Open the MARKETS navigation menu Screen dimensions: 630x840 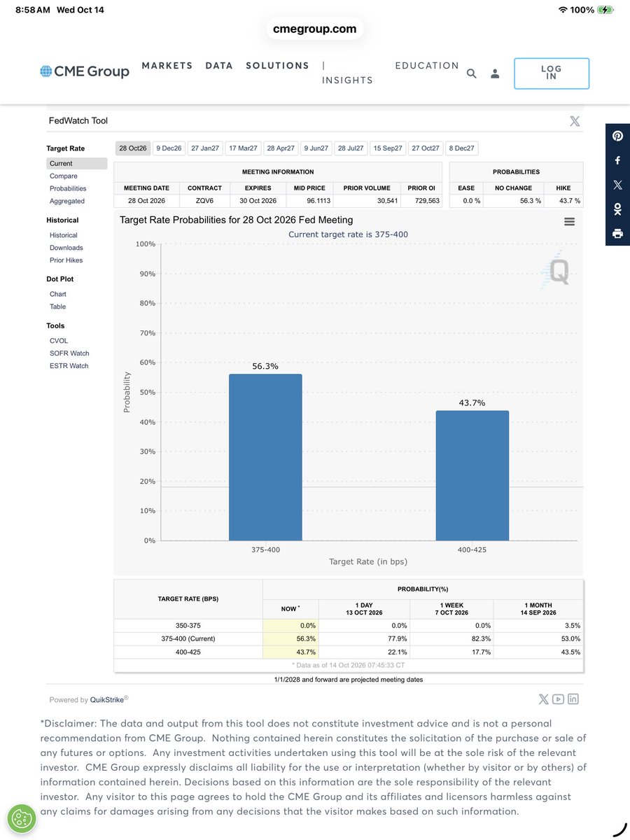pos(167,66)
